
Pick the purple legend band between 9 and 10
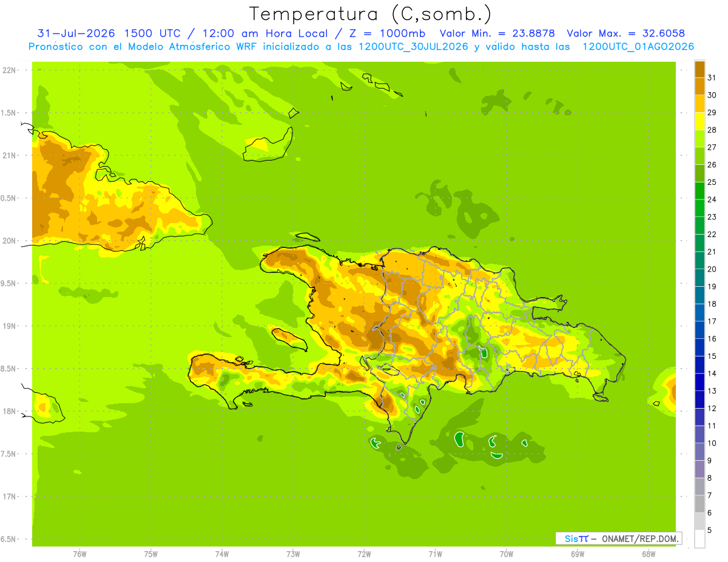[x=699, y=452]
